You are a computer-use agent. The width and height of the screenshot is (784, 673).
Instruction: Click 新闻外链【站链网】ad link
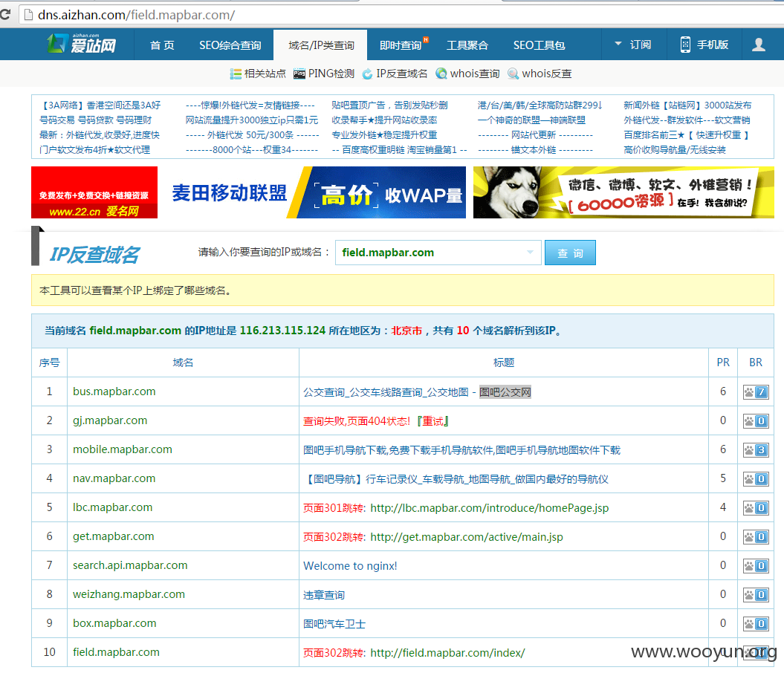pyautogui.click(x=687, y=105)
